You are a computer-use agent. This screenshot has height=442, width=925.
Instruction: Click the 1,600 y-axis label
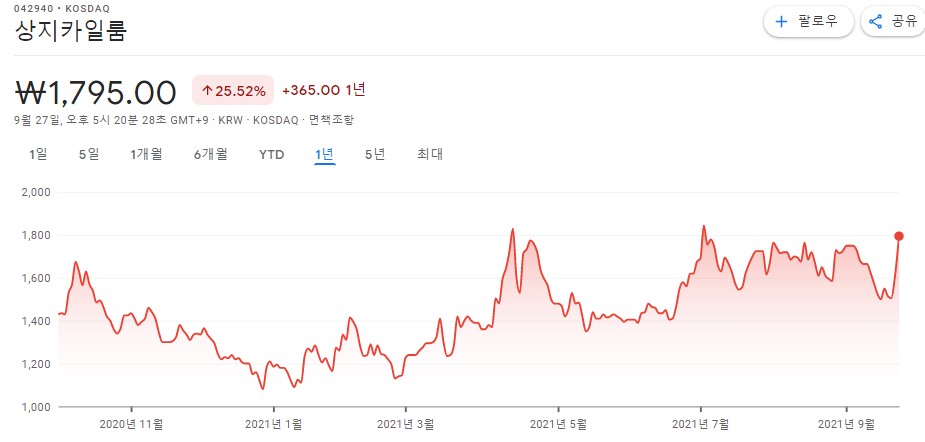coord(37,278)
